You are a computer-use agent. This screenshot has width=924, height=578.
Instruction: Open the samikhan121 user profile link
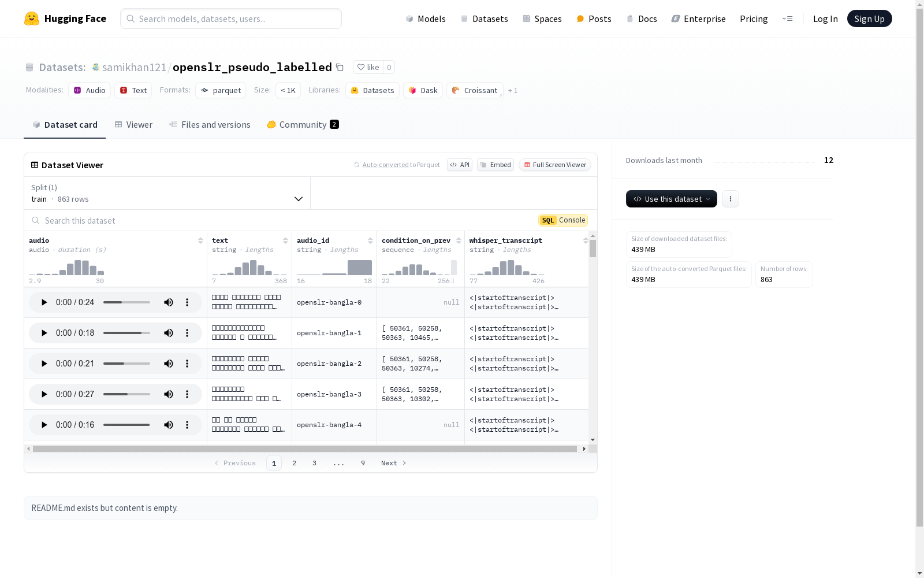[x=134, y=67]
